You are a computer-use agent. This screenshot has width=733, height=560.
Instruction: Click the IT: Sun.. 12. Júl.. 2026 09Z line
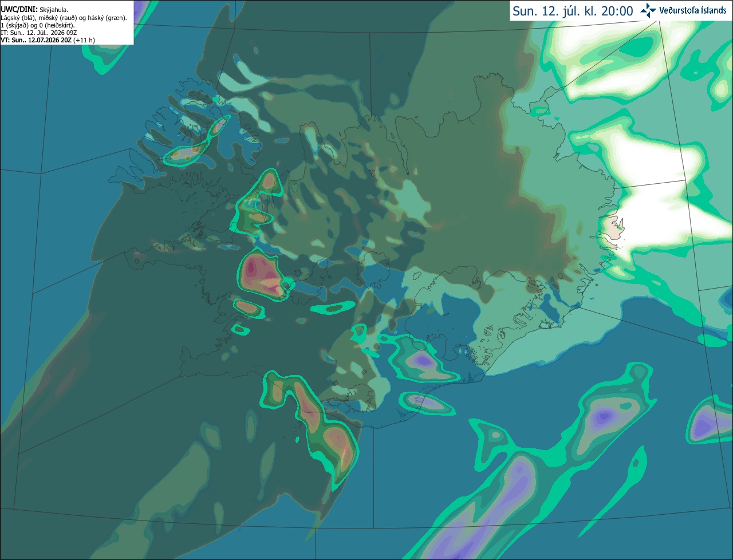[x=39, y=33]
